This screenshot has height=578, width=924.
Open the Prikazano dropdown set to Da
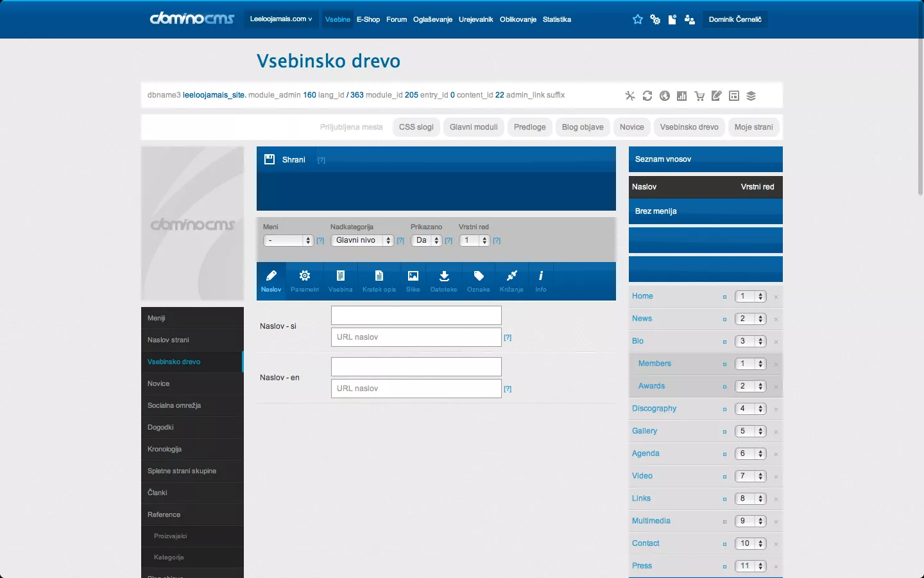coord(426,240)
